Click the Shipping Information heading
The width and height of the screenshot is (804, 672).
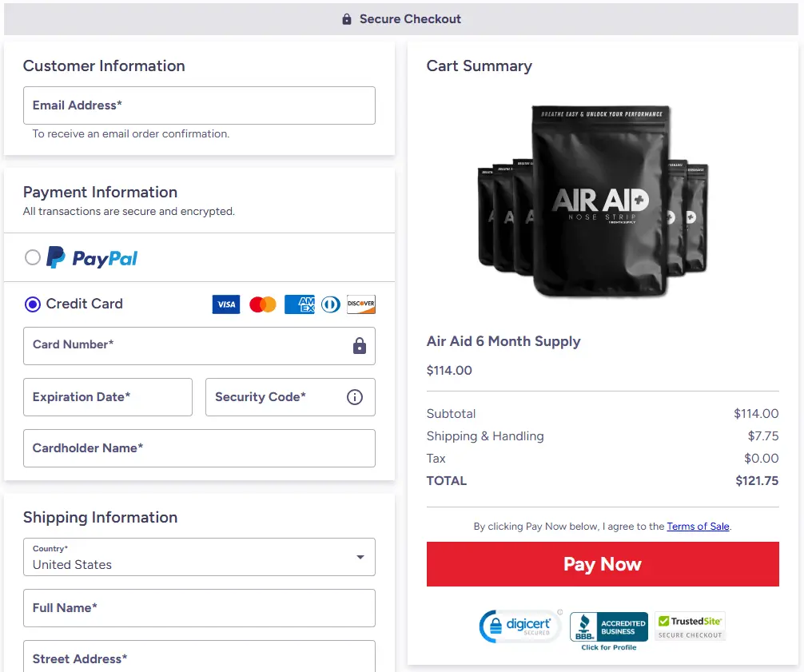click(x=100, y=517)
